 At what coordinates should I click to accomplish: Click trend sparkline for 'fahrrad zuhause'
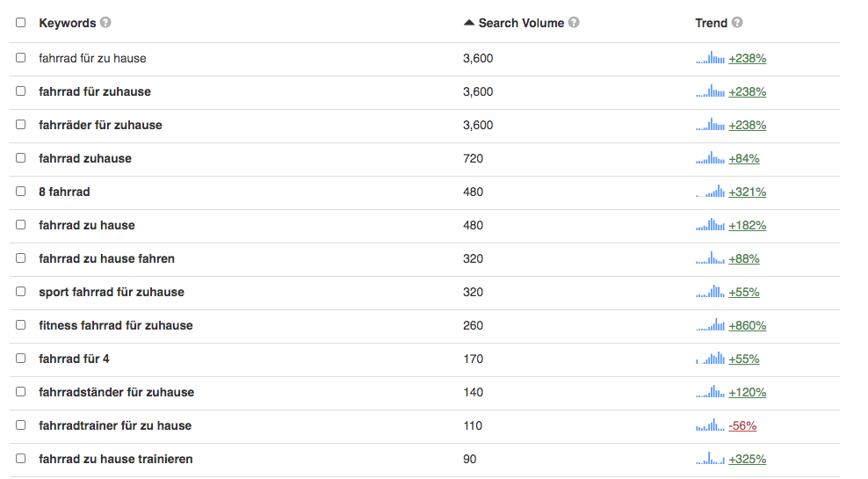click(710, 158)
